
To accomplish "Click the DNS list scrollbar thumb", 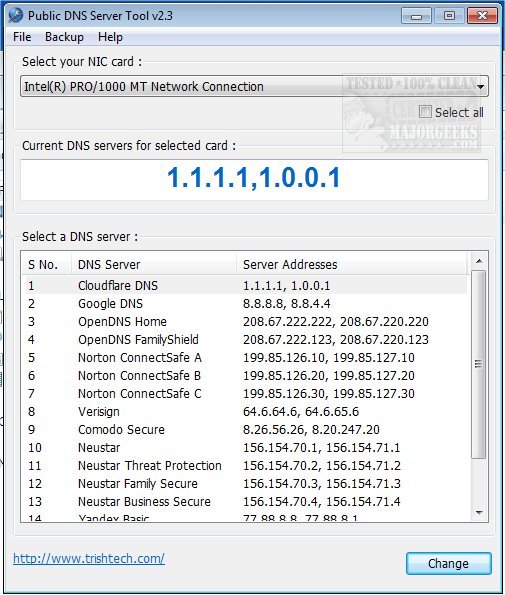I will coord(479,364).
